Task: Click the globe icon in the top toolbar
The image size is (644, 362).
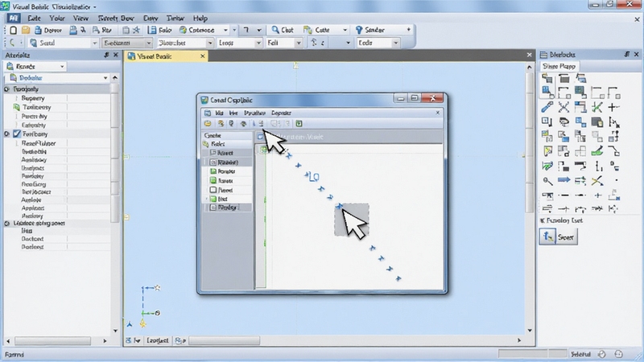Action: tap(184, 30)
